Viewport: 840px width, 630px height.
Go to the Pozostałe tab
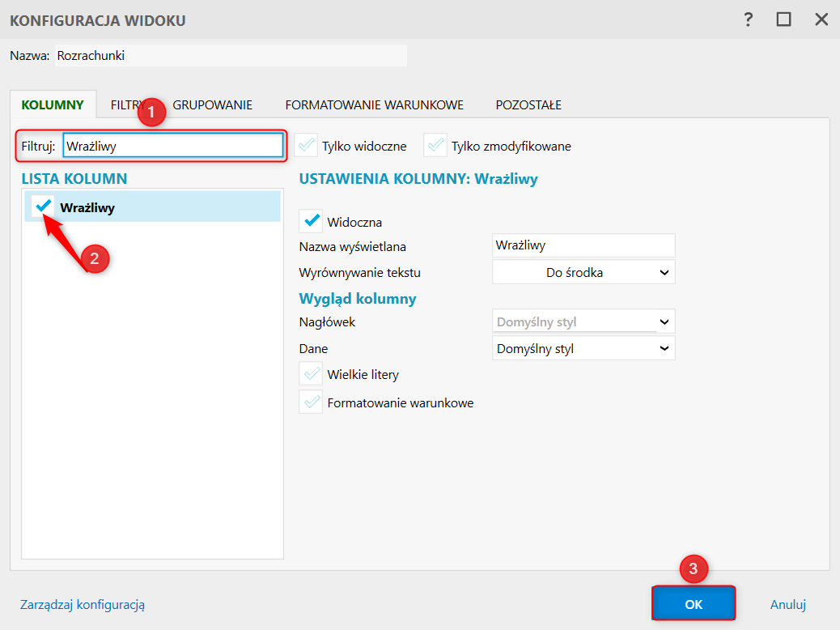click(x=528, y=104)
